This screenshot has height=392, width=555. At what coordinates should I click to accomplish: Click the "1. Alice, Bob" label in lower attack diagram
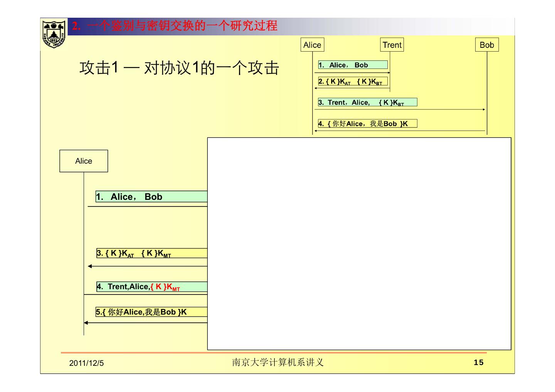coord(151,197)
